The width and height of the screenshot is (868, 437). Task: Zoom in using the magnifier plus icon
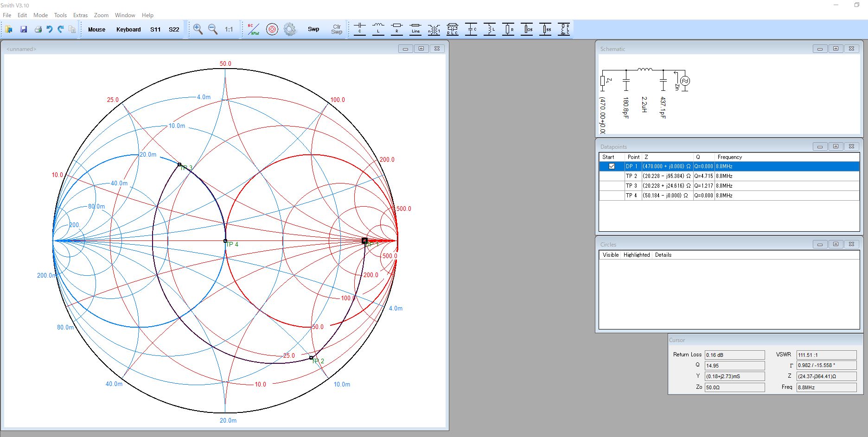tap(198, 29)
